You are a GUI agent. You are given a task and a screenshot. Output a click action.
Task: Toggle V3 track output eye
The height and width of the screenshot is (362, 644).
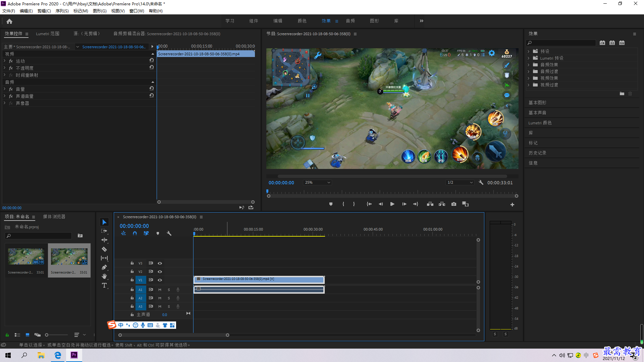[x=160, y=263]
